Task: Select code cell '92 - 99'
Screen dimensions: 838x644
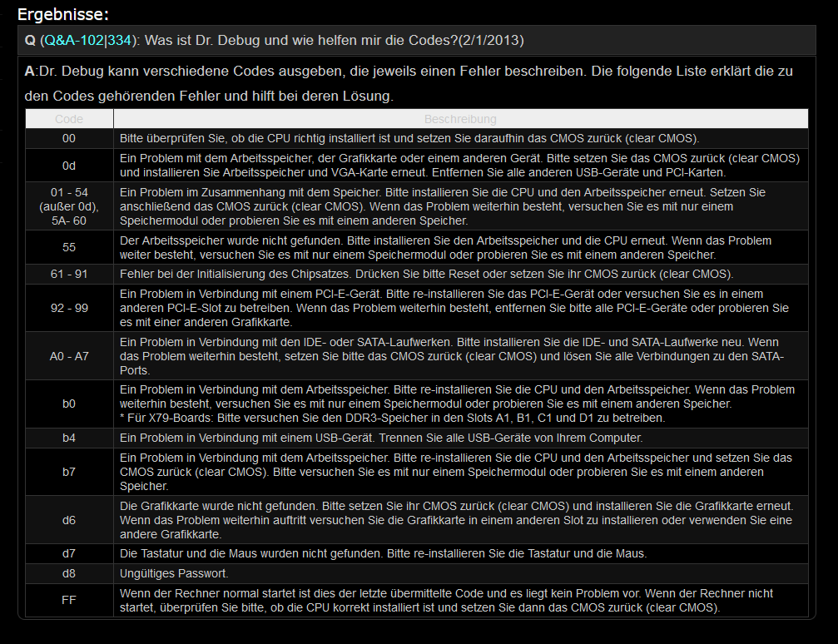Action: pos(69,308)
